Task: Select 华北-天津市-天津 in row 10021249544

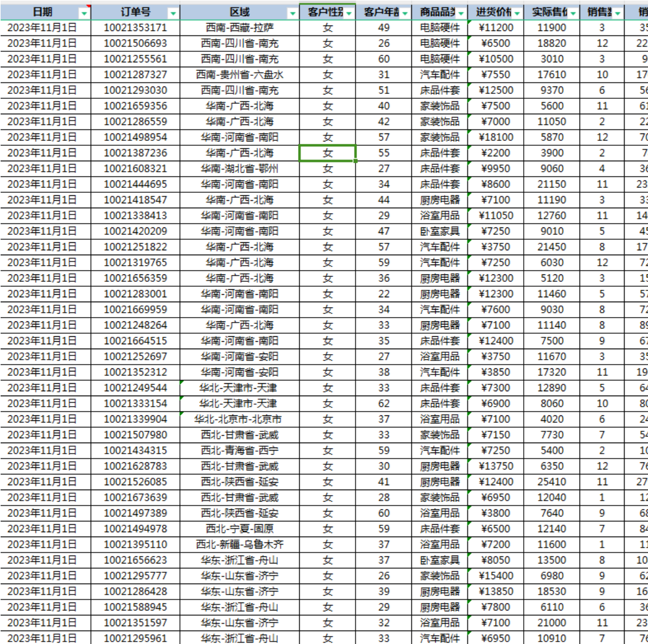Action: 240,388
